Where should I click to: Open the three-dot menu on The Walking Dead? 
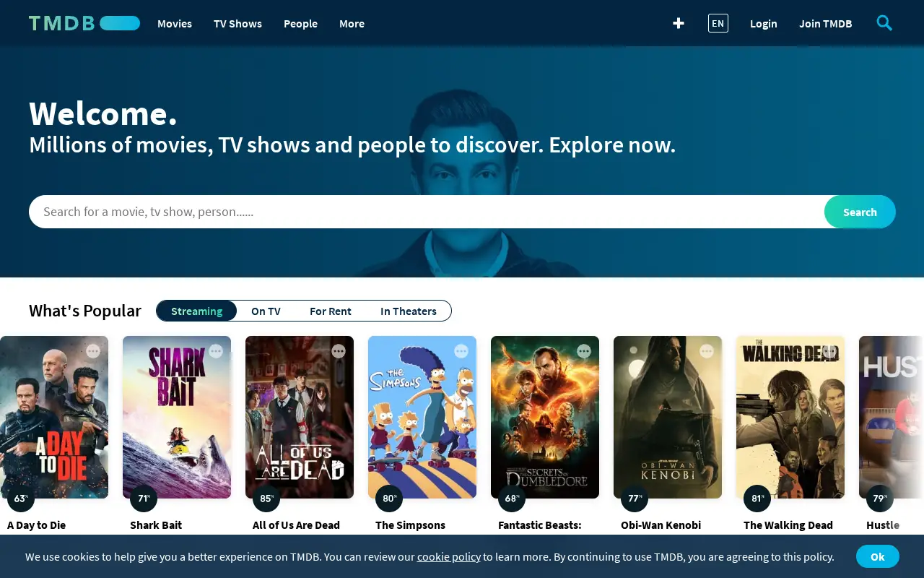(x=829, y=351)
